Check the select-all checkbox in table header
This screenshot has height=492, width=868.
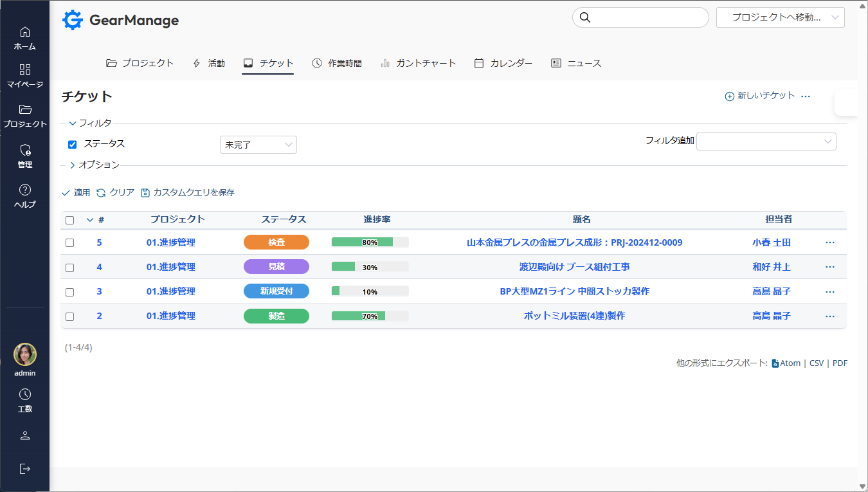[70, 220]
